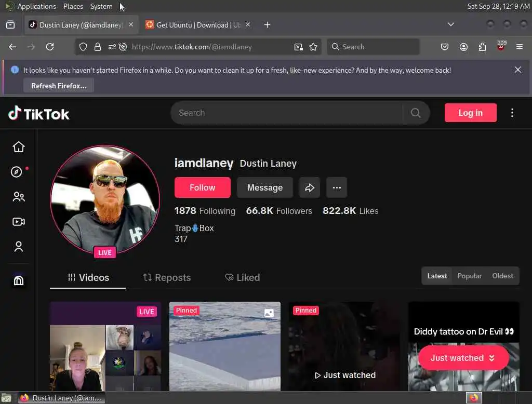532x404 pixels.
Task: Share the iamdlaney profile via arrow icon
Action: pyautogui.click(x=310, y=187)
